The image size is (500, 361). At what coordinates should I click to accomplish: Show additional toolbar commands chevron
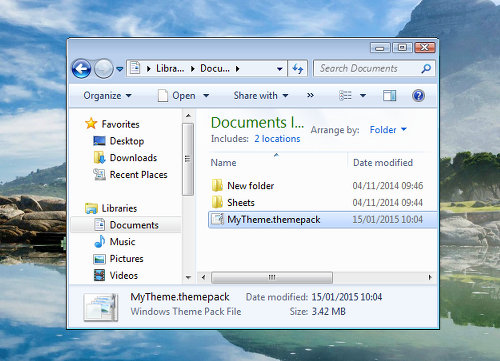310,95
